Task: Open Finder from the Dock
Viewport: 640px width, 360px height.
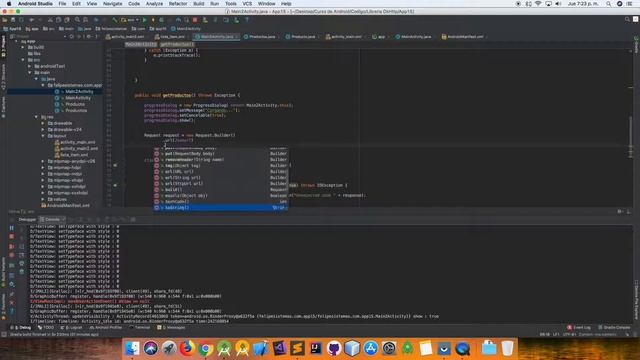Action: (132, 348)
